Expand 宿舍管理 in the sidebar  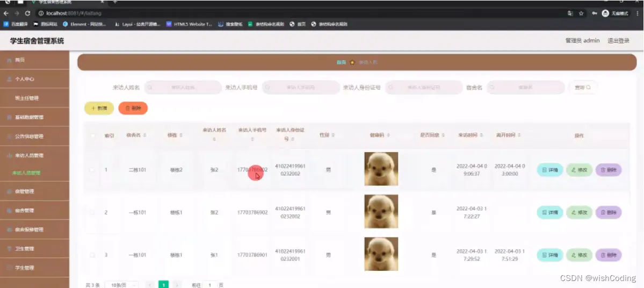click(x=34, y=210)
